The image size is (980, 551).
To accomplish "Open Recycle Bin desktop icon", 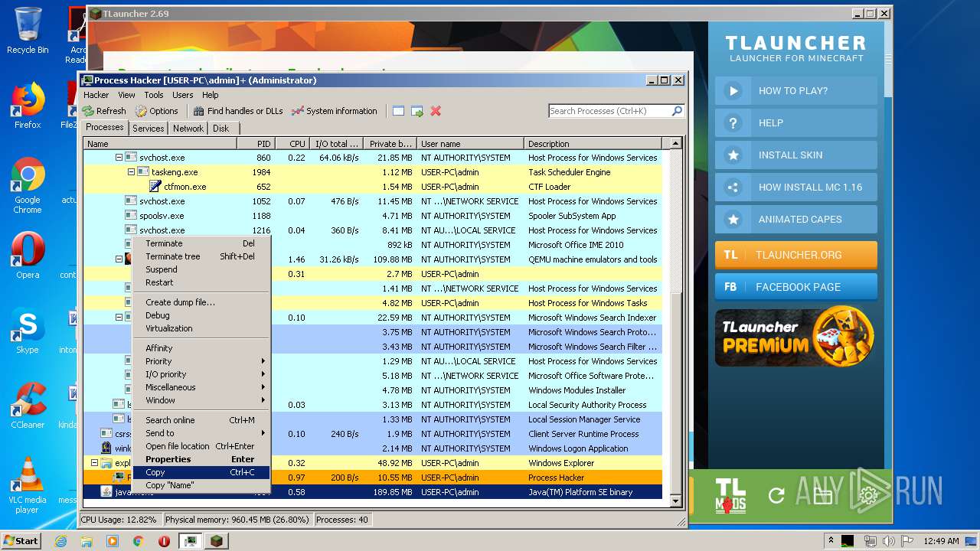I will pos(28,31).
